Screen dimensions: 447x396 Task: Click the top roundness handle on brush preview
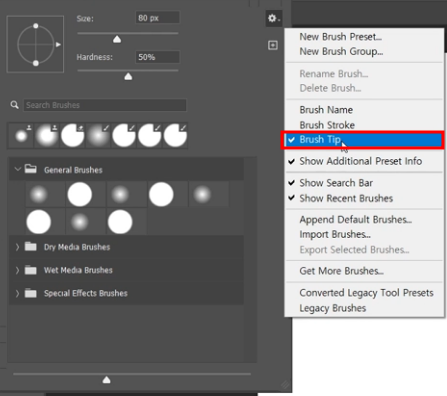[x=36, y=26]
